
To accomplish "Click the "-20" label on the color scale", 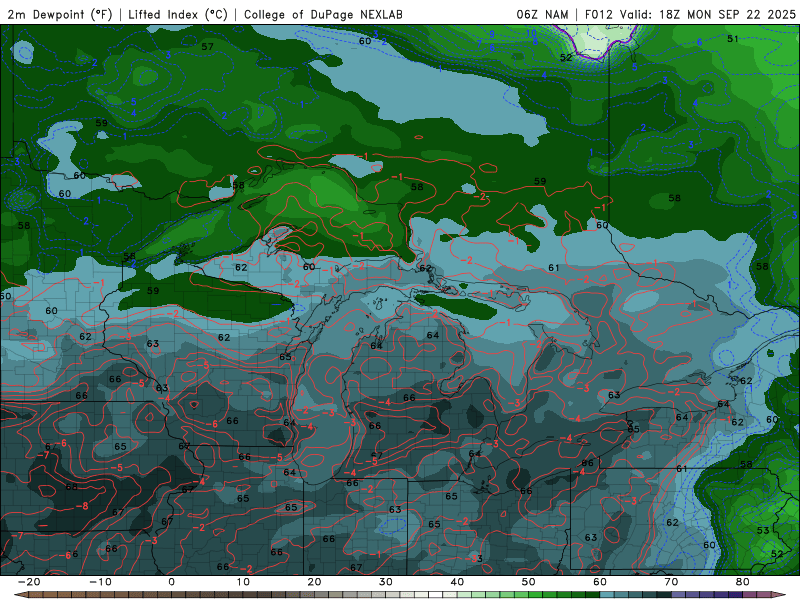I will (x=29, y=582).
